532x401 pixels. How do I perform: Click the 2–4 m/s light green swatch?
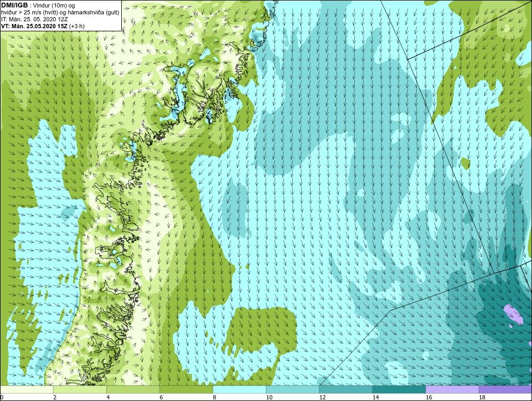80,389
